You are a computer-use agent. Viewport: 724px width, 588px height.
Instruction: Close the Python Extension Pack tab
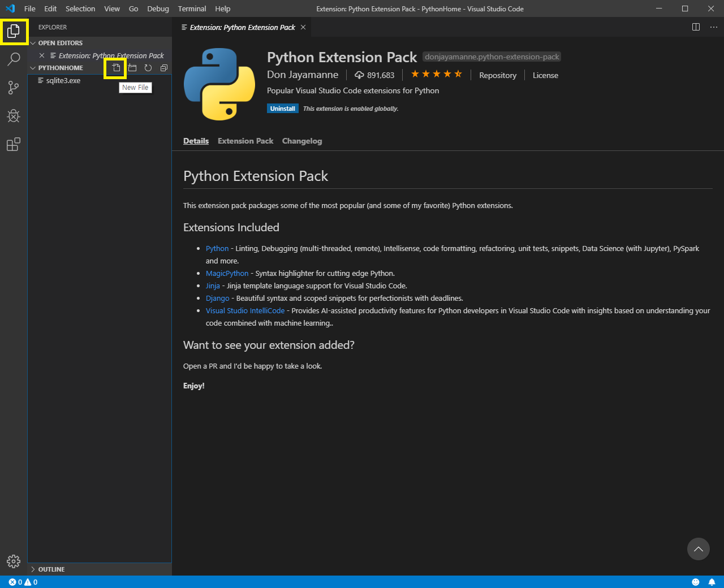[303, 27]
